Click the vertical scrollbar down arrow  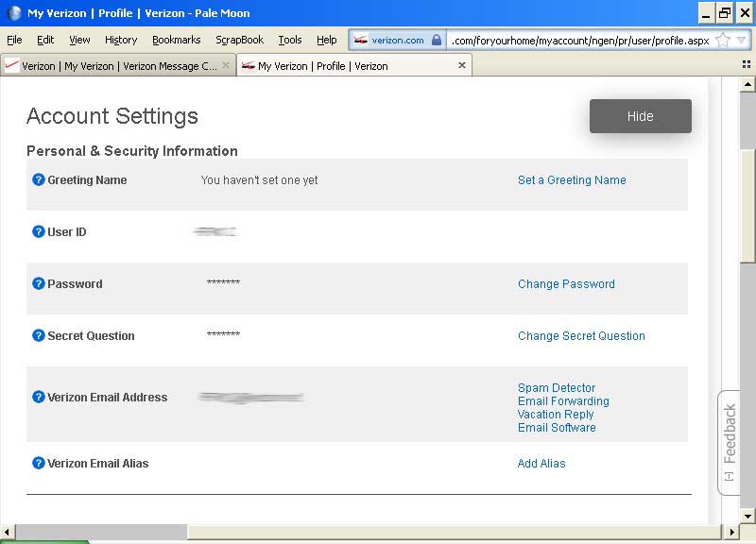[x=747, y=516]
